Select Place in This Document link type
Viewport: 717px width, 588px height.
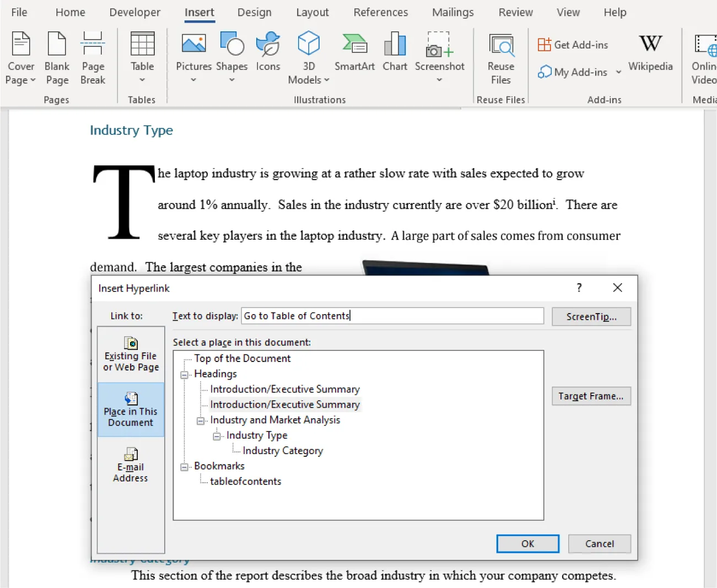coord(131,409)
